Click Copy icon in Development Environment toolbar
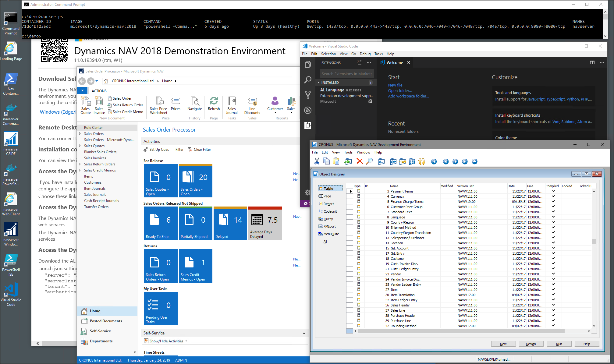 (x=326, y=161)
